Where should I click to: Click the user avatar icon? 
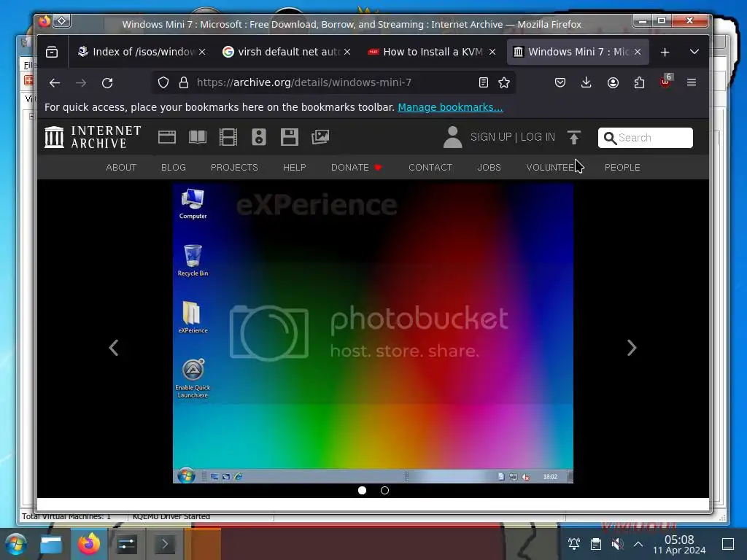point(452,137)
